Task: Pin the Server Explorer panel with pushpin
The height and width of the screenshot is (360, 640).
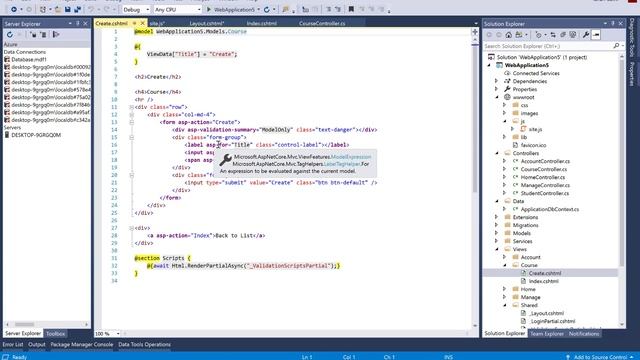Action: point(78,24)
